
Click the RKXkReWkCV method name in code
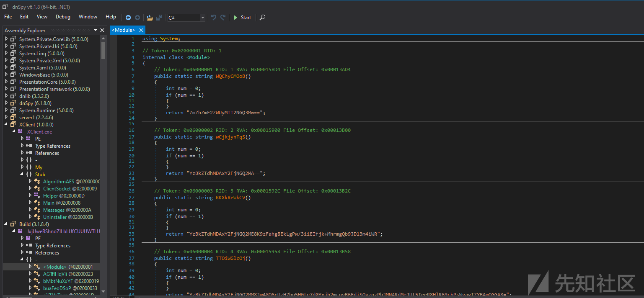(x=230, y=198)
